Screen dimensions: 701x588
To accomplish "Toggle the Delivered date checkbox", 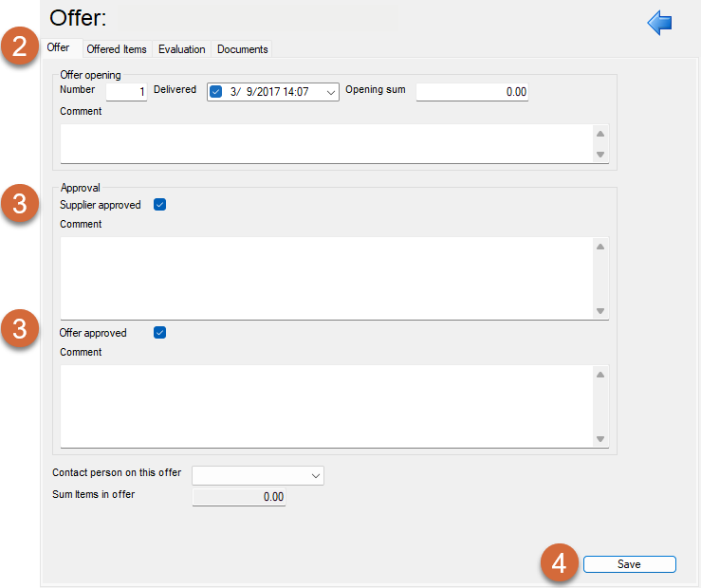I will coord(216,92).
